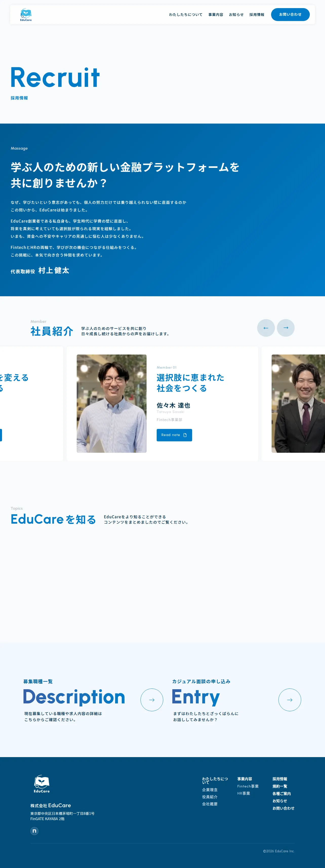This screenshot has height=868, width=325.
Task: Click the EduCare logo in the header
Action: (x=26, y=15)
